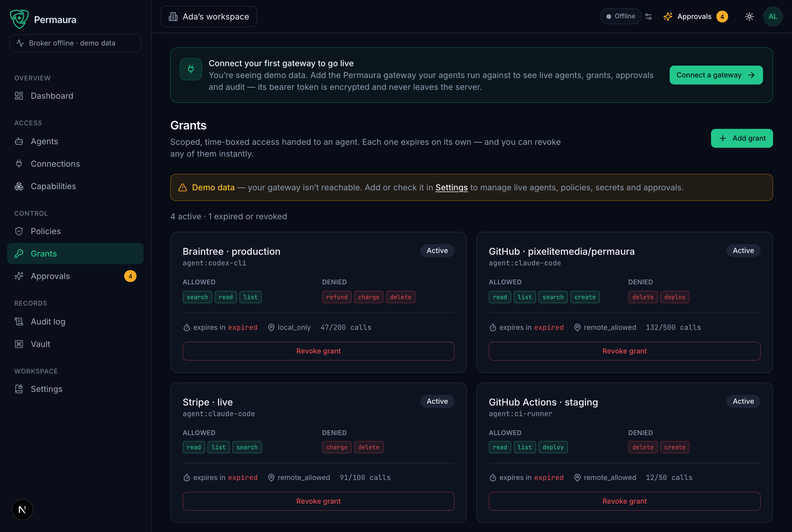The image size is (792, 532).
Task: Click the Settings notebook icon in sidebar
Action: [19, 389]
